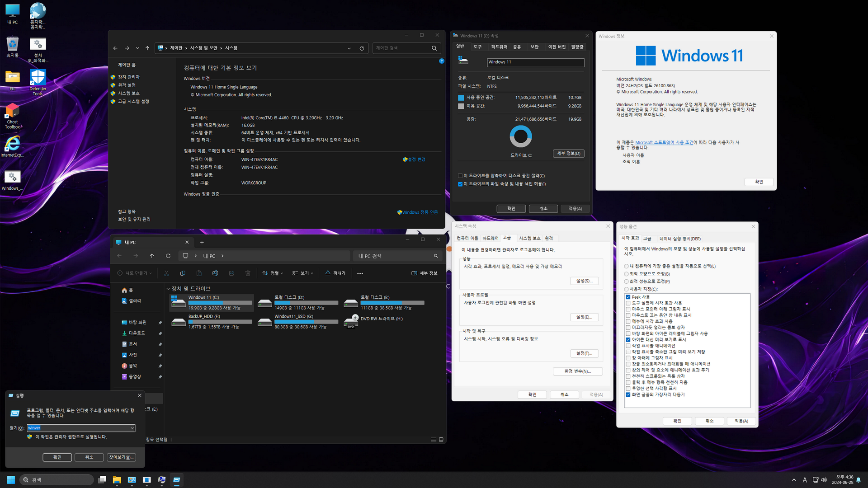
Task: Open the Microsoft software license terms link
Action: click(664, 142)
